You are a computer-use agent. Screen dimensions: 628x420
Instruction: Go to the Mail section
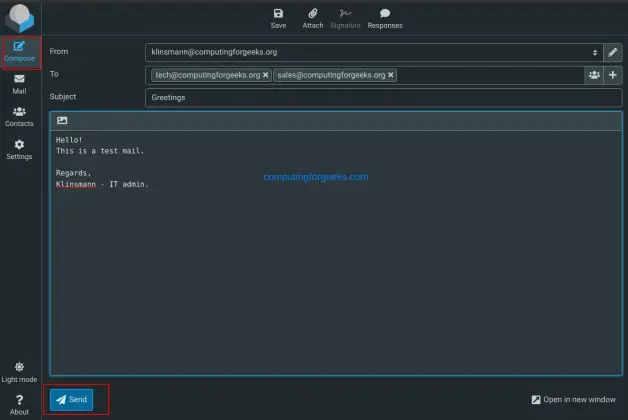[x=19, y=84]
